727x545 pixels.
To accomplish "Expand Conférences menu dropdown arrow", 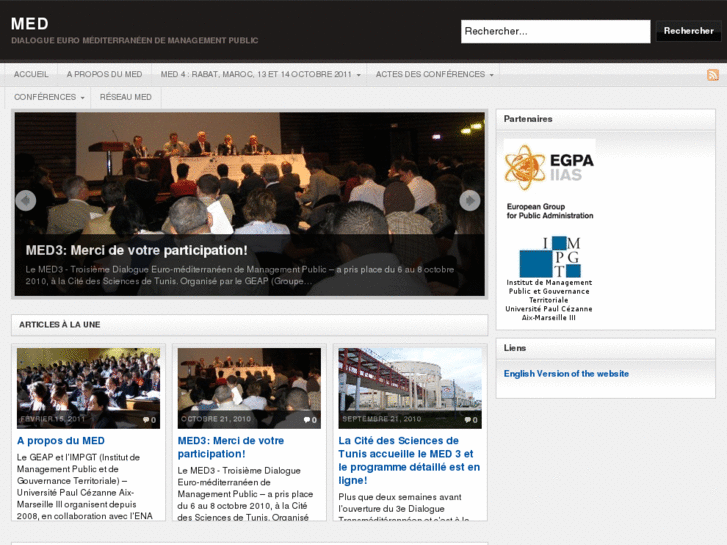I will [83, 98].
